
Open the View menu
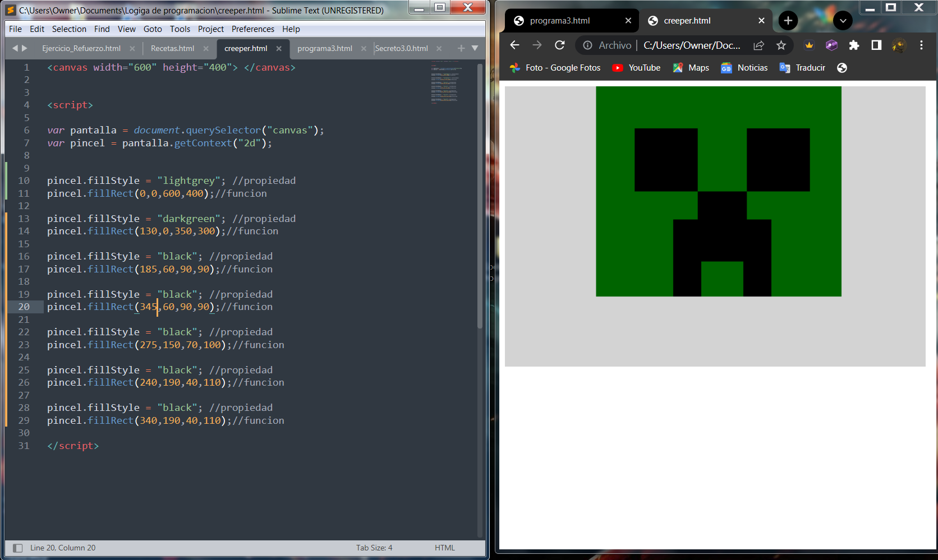[126, 29]
